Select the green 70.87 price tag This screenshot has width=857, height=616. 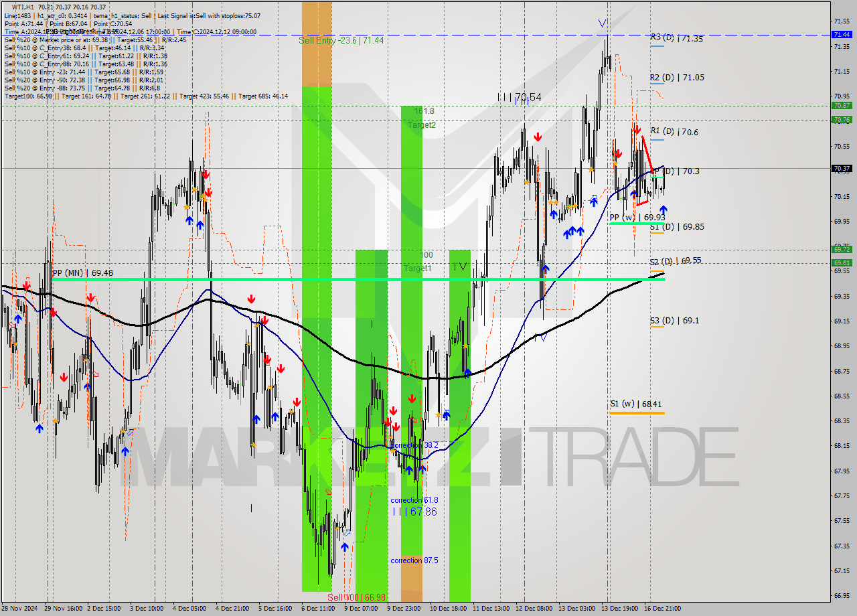coord(842,105)
